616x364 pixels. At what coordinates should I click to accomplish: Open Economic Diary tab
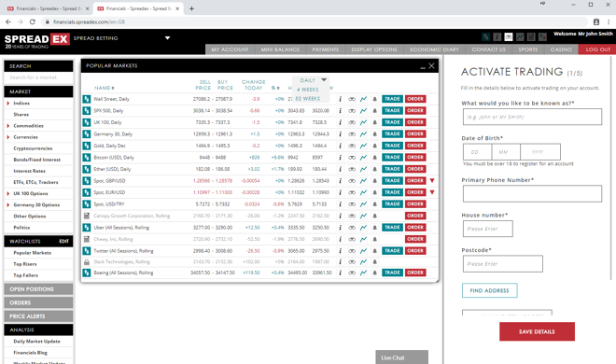pos(435,49)
